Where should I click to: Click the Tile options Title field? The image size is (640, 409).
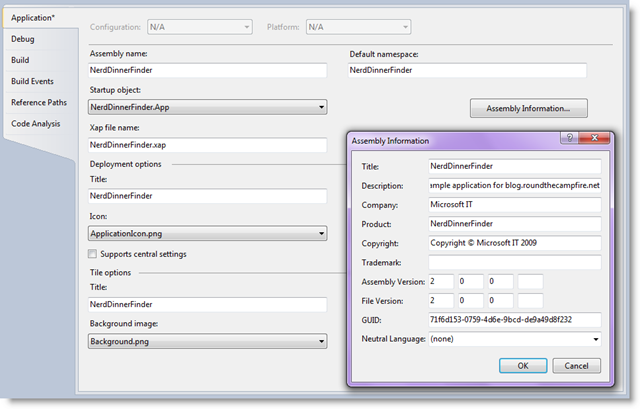207,305
